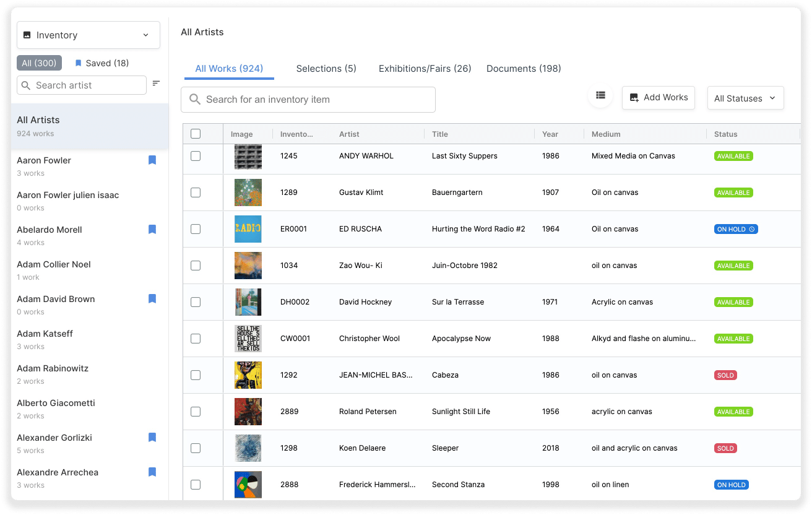Viewport: 812px width, 515px height.
Task: Click the list view toggle icon
Action: pos(600,95)
